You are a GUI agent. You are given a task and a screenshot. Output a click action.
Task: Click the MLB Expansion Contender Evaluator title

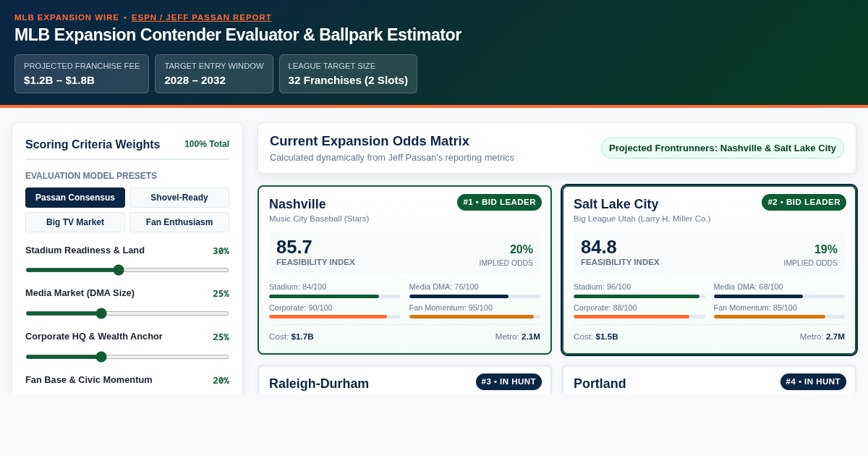[238, 35]
